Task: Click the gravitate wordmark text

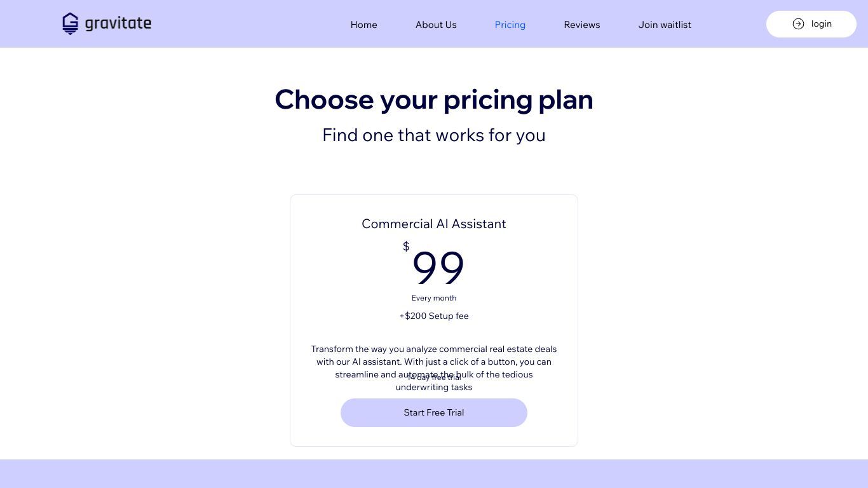Action: [x=118, y=24]
